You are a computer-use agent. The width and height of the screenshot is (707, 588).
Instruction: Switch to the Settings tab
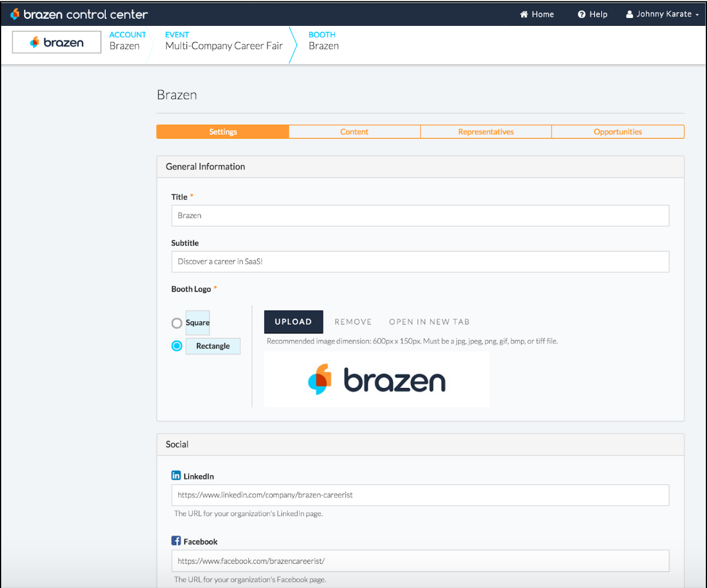coord(223,132)
